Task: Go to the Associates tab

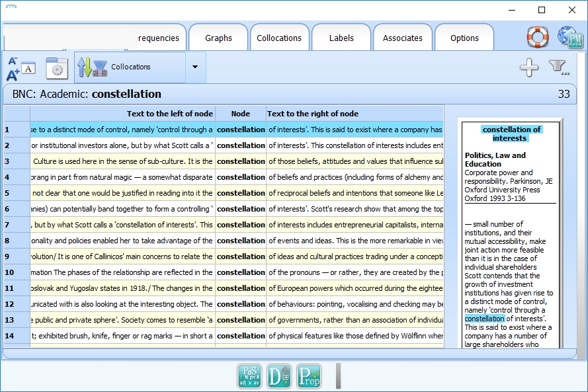Action: tap(402, 38)
